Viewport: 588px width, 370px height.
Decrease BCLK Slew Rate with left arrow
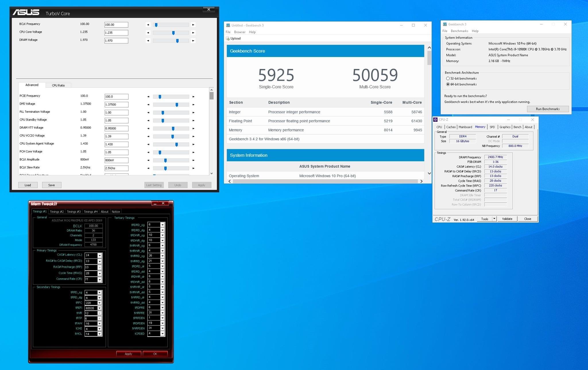(x=148, y=168)
